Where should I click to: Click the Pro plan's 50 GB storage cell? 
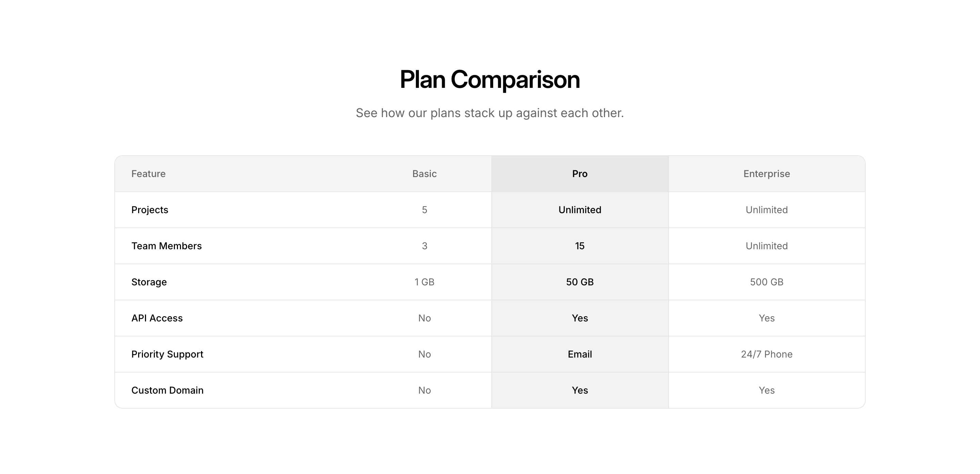[x=579, y=282]
